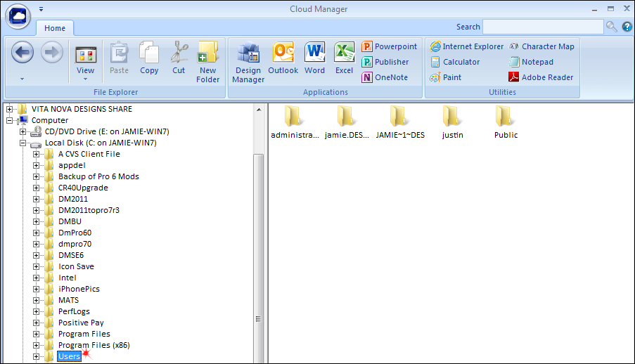This screenshot has width=635, height=364.
Task: Create a New Folder
Action: click(x=207, y=62)
